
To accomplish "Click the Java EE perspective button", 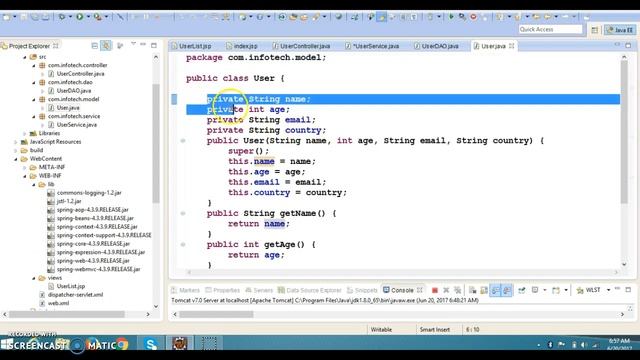I will click(620, 30).
